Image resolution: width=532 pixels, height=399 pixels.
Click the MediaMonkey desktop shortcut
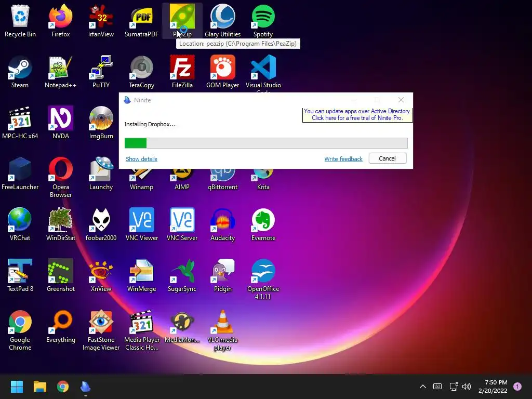(x=182, y=326)
